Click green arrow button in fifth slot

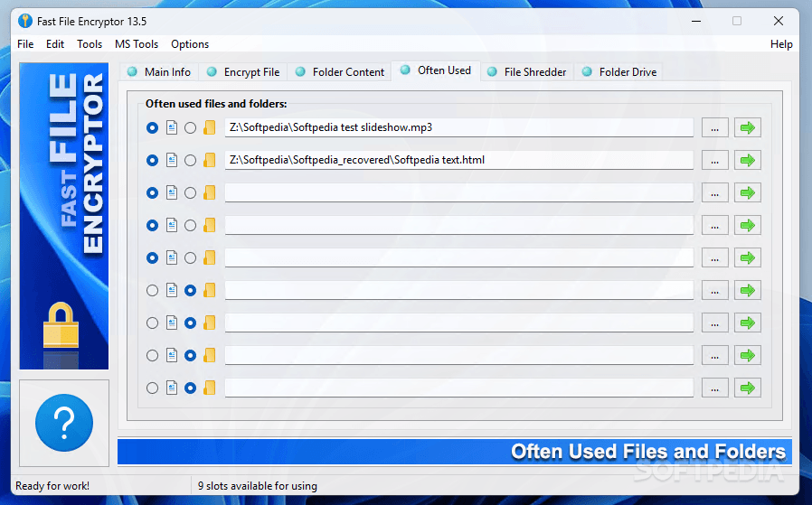click(747, 257)
